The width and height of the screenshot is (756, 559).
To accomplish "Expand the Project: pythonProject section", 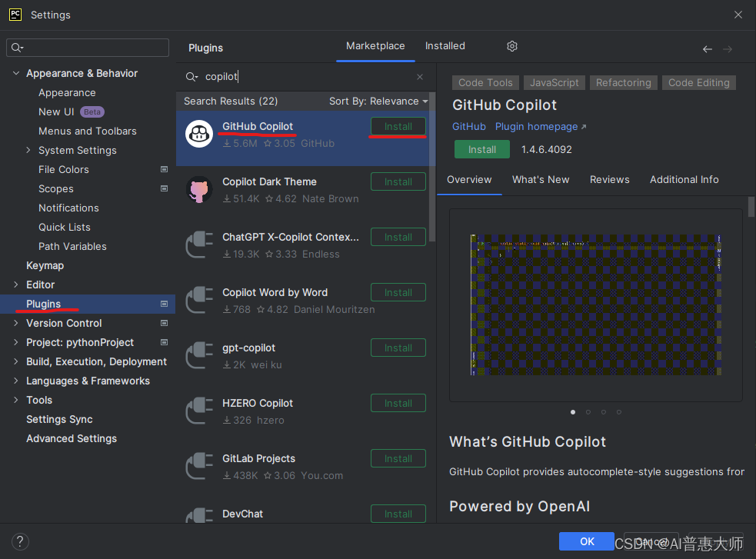I will pos(16,343).
